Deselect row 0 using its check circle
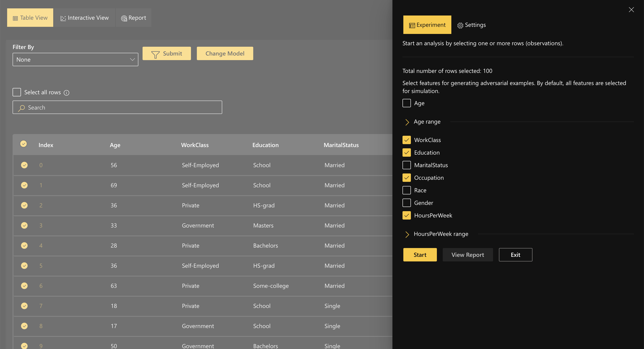The height and width of the screenshot is (349, 644). [x=24, y=165]
